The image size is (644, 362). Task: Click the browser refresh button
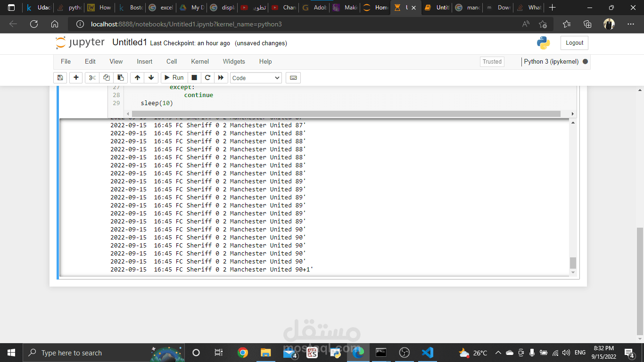pos(34,24)
